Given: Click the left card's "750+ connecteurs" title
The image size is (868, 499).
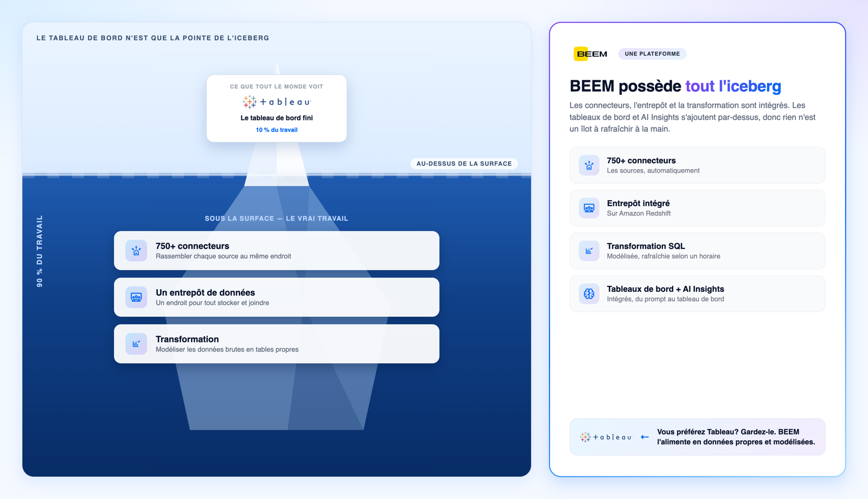Looking at the screenshot, I should point(193,246).
